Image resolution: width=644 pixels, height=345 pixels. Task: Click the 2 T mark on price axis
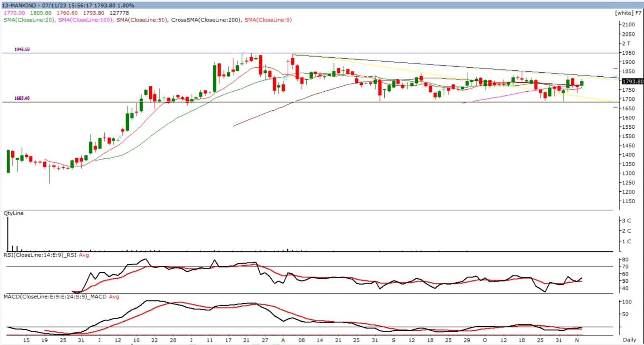coord(626,43)
